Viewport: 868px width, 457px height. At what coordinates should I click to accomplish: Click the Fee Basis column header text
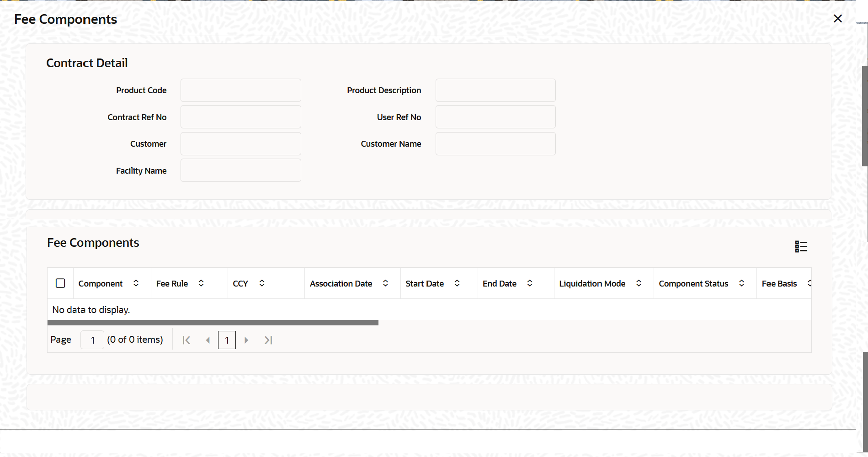(x=779, y=284)
